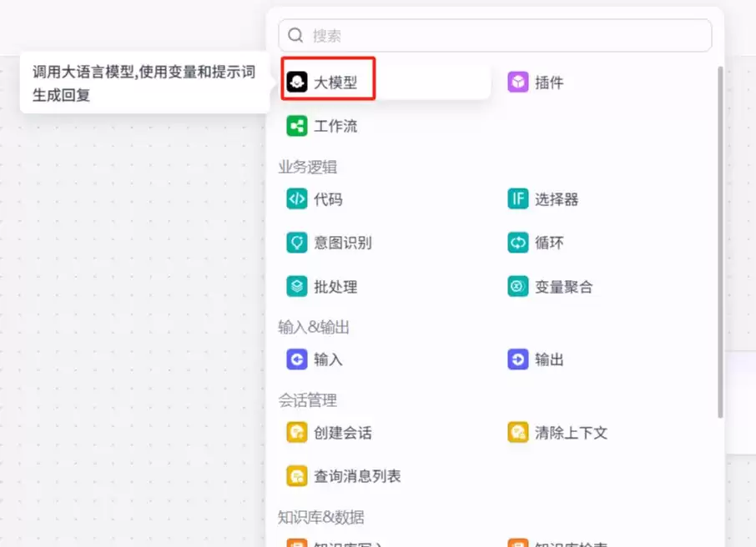Select the 循环 node icon
The height and width of the screenshot is (547, 756).
[517, 243]
